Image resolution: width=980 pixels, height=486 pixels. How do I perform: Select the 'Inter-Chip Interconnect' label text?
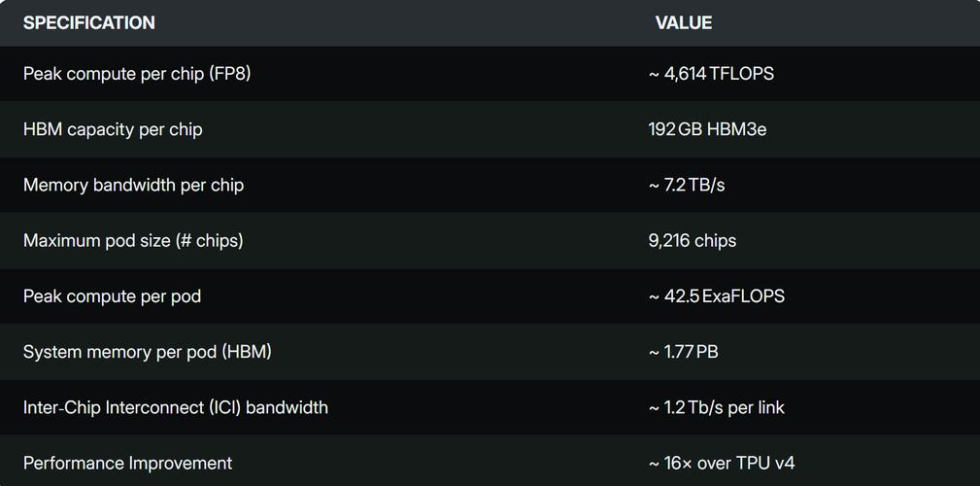click(113, 407)
